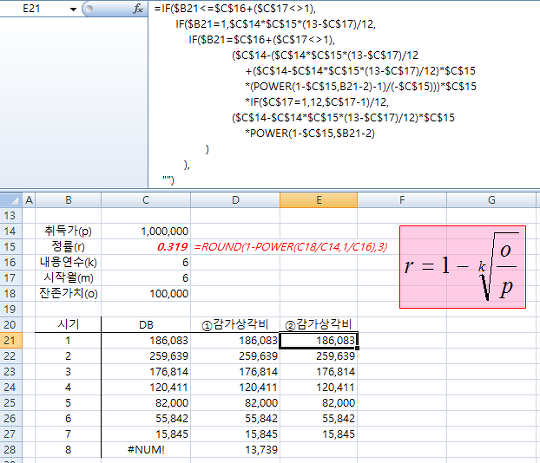Click the fill handle of cell E21

click(x=357, y=348)
